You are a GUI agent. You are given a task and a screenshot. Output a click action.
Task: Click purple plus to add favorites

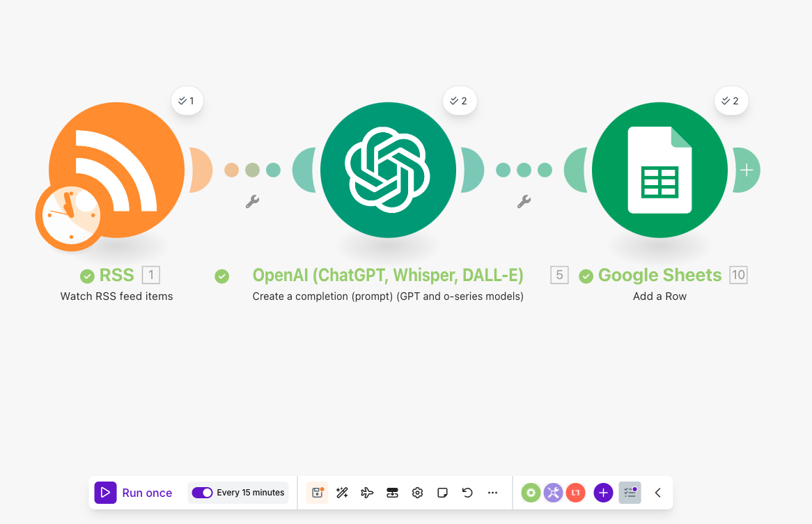coord(603,493)
